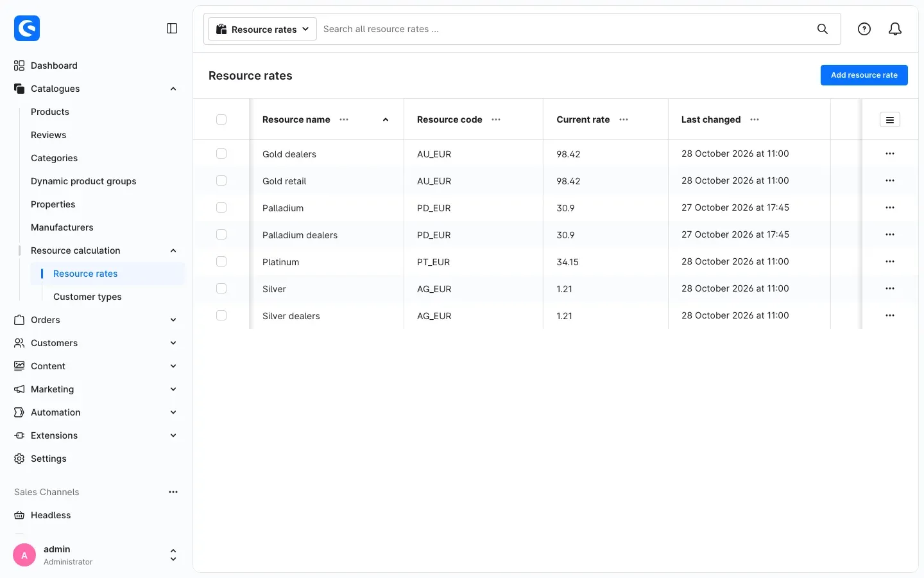Screen dimensions: 924x578
Task: Open the Gold dealers row actions menu
Action: tap(890, 153)
